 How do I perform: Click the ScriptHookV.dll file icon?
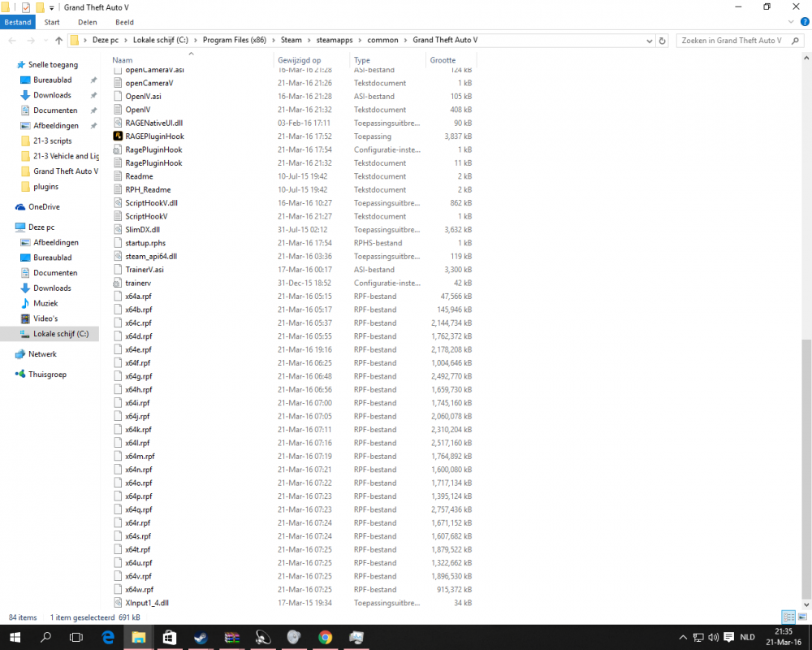(118, 202)
